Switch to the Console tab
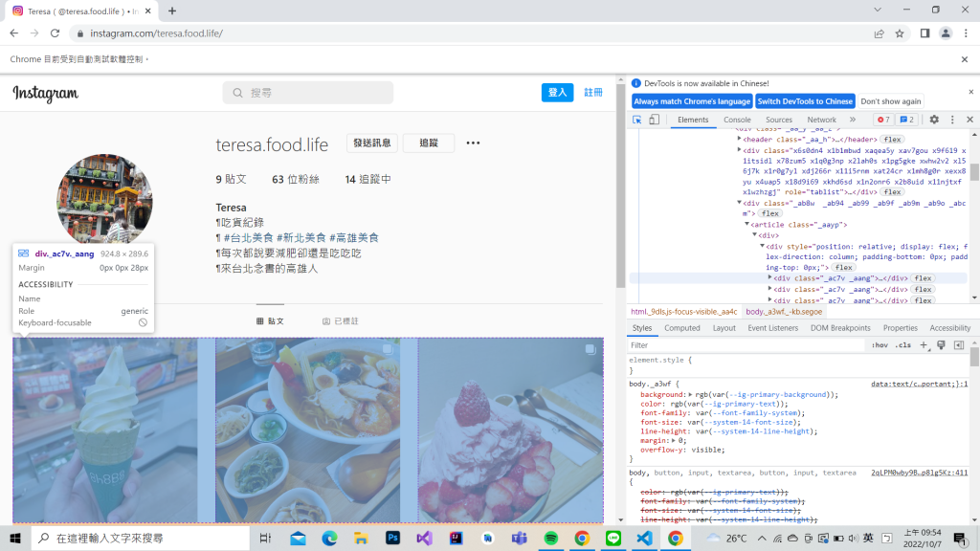The width and height of the screenshot is (980, 551). [737, 120]
